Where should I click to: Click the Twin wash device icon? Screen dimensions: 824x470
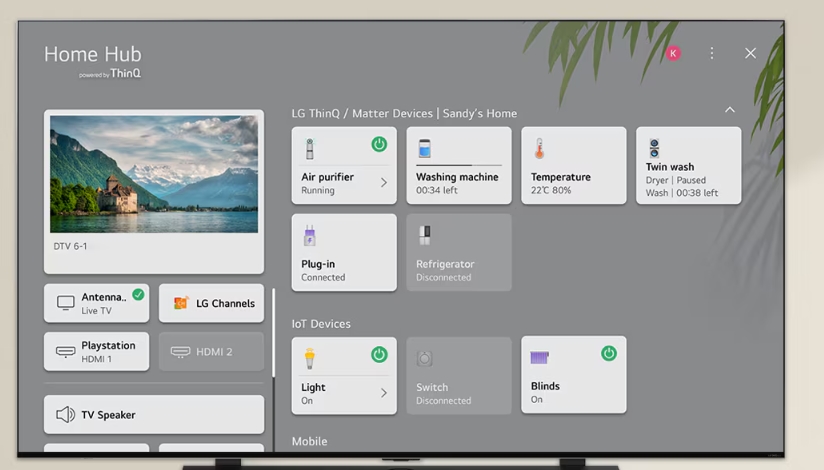654,148
